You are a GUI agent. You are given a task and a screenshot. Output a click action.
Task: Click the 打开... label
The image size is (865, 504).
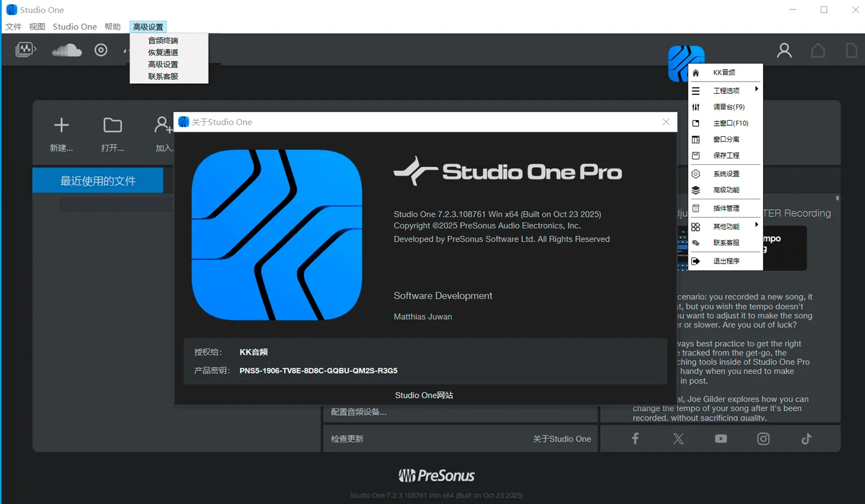(x=112, y=148)
